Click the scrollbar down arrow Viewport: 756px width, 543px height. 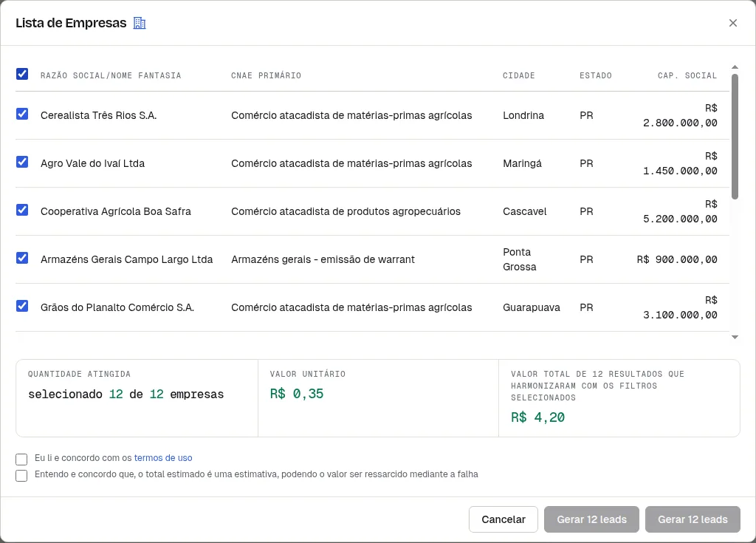pyautogui.click(x=735, y=338)
